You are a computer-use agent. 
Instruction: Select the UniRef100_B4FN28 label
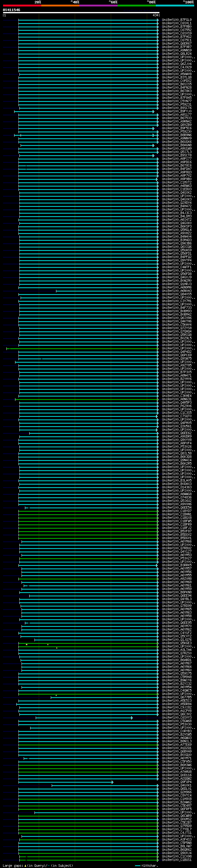click(176, 88)
